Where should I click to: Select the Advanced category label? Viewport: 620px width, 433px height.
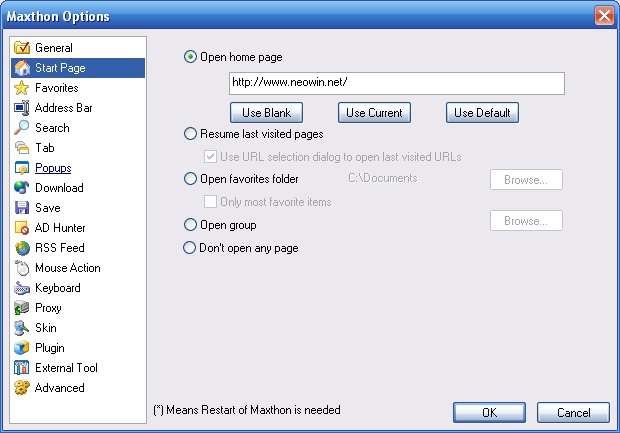[x=60, y=388]
